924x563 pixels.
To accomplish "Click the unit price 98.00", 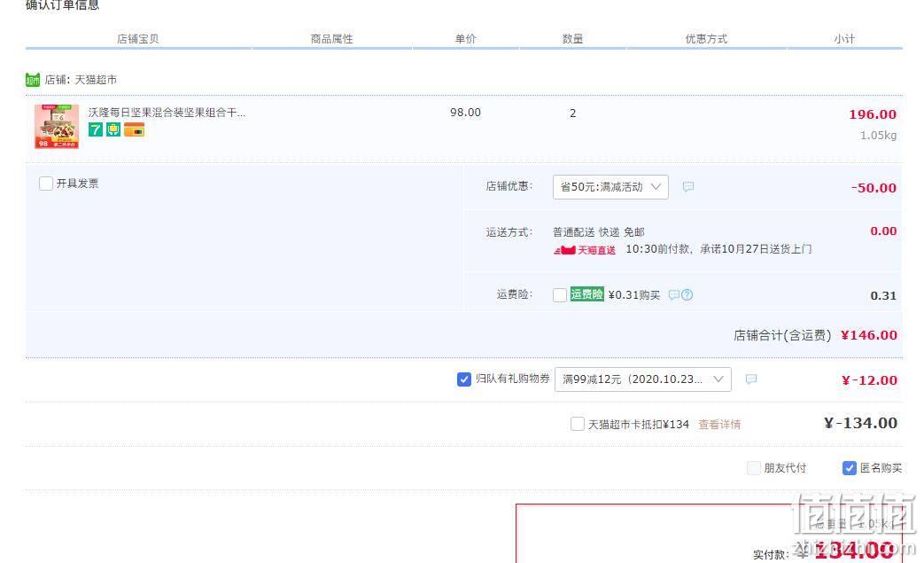I will click(465, 112).
